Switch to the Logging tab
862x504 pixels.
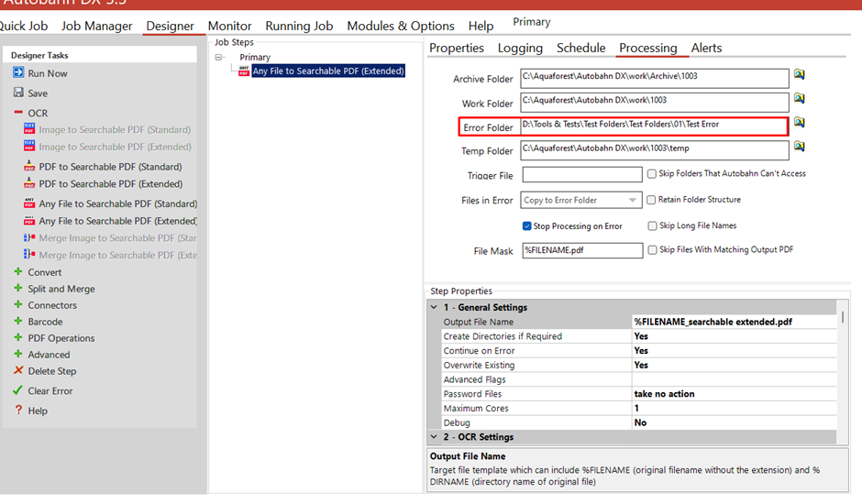point(520,48)
